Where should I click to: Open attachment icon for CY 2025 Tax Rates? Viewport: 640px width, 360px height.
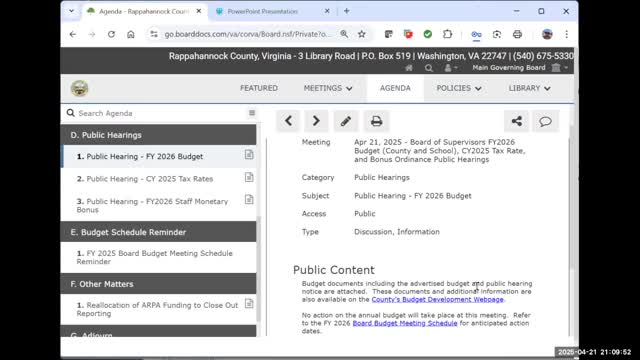click(x=249, y=177)
